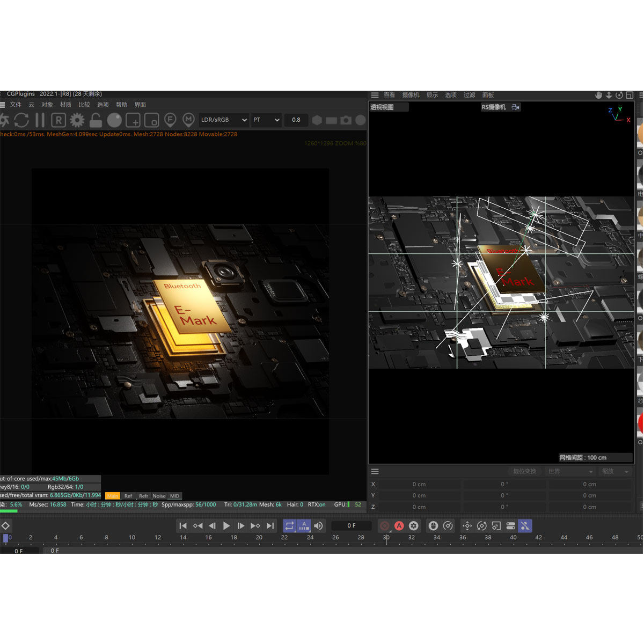Toggle playback sound speaker icon

click(319, 526)
